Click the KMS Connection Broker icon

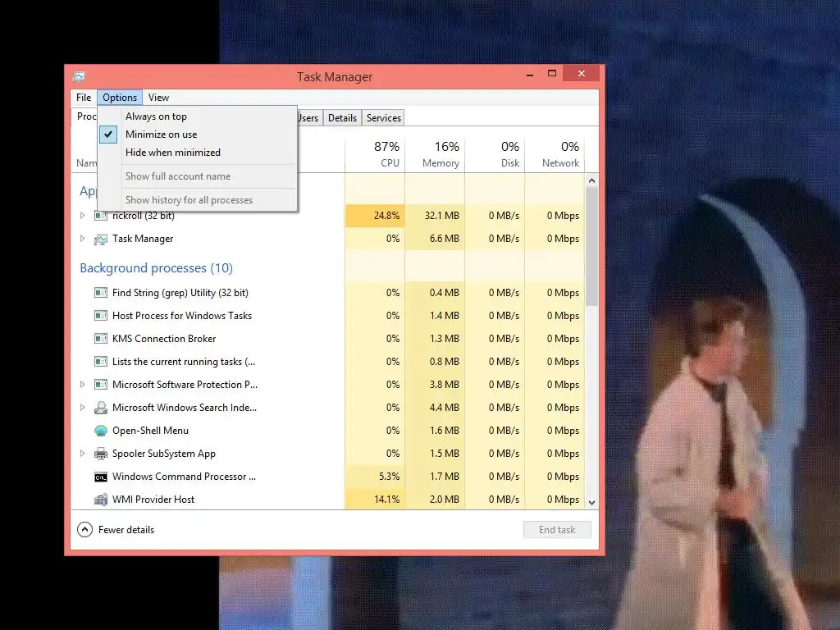coord(101,339)
